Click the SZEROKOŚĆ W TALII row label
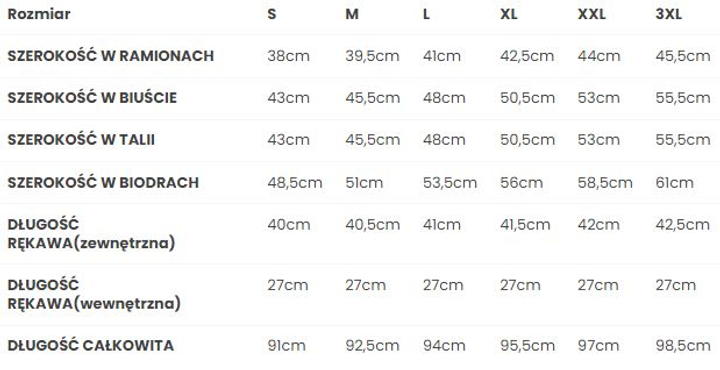Viewport: 720px width, 370px height. tap(81, 140)
